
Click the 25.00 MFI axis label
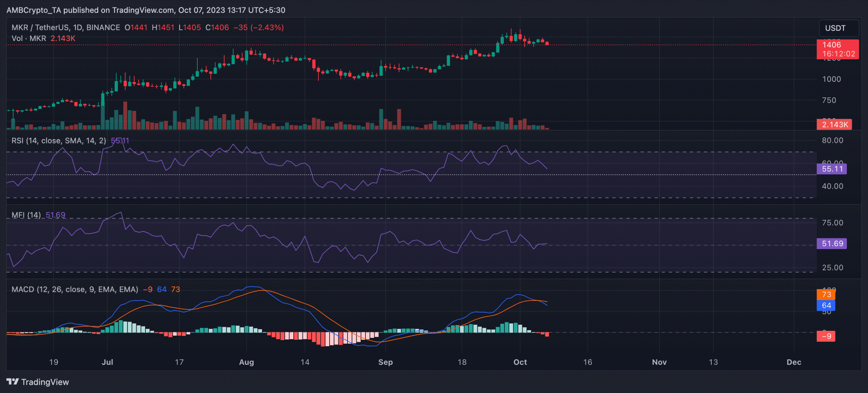pos(832,267)
